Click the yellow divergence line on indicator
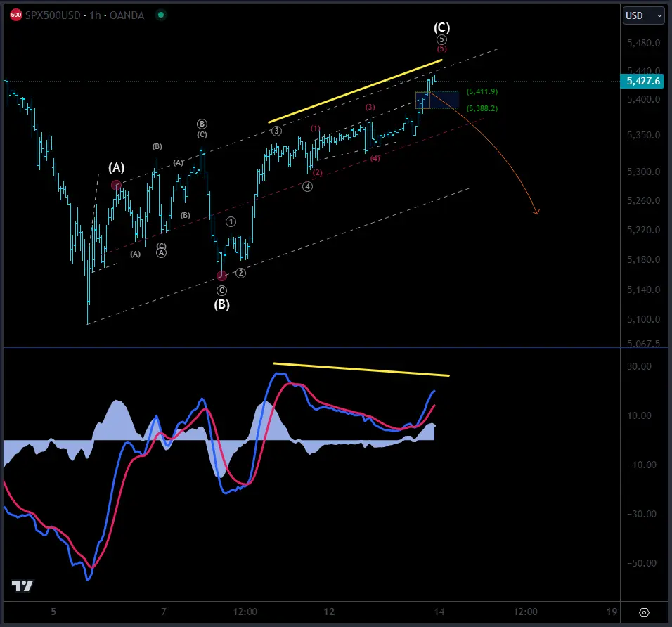The height and width of the screenshot is (627, 672). pos(361,370)
